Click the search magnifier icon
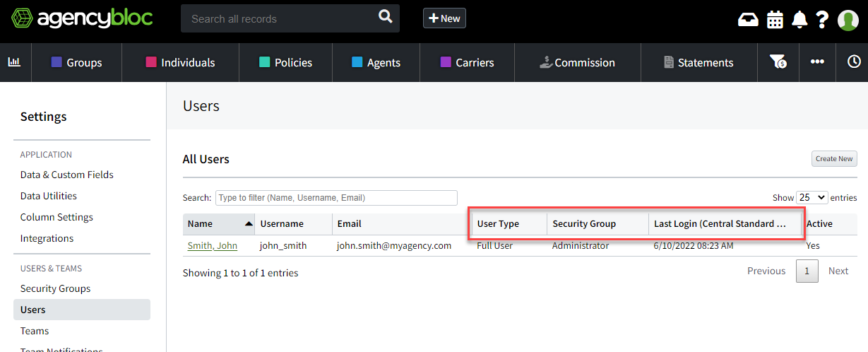The width and height of the screenshot is (868, 352). 385,17
